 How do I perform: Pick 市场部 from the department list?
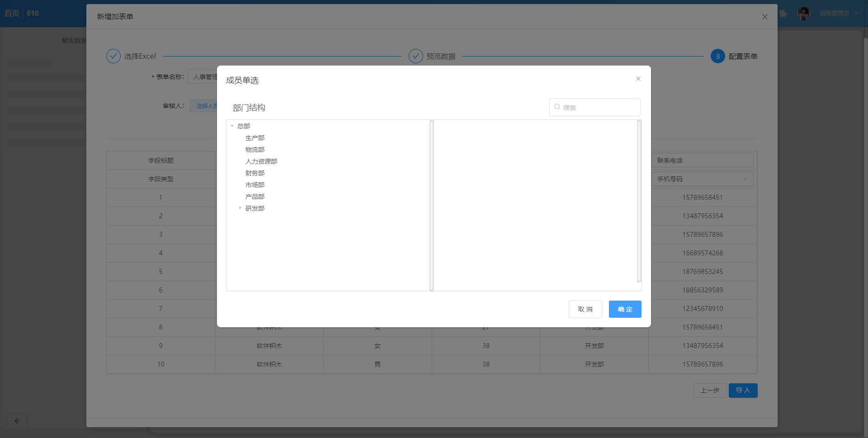[255, 185]
